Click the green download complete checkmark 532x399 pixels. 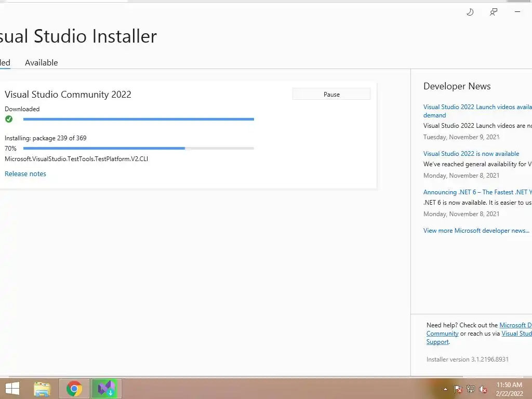point(9,119)
